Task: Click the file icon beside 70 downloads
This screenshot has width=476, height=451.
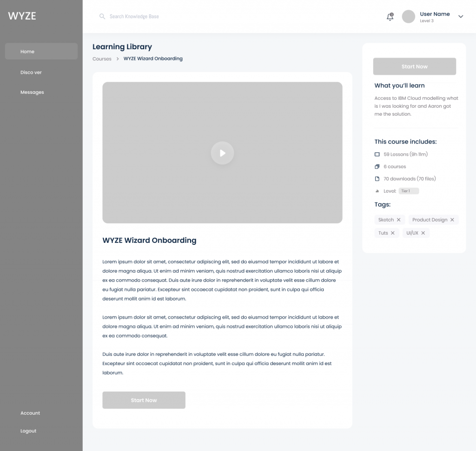Action: coord(377,179)
